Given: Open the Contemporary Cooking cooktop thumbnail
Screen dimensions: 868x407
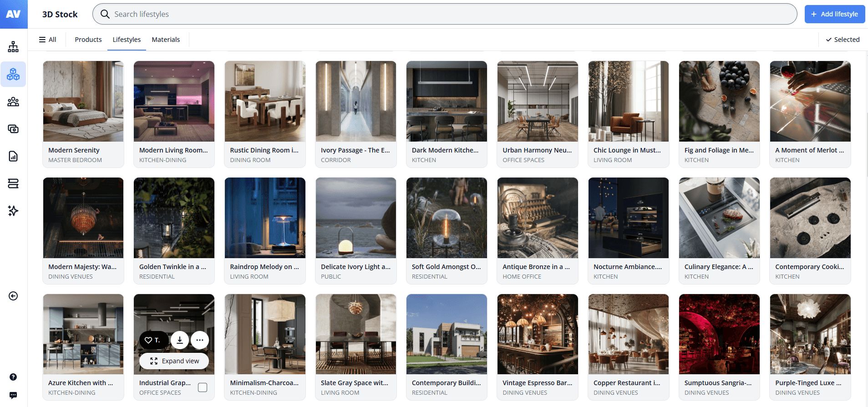Looking at the screenshot, I should [810, 218].
